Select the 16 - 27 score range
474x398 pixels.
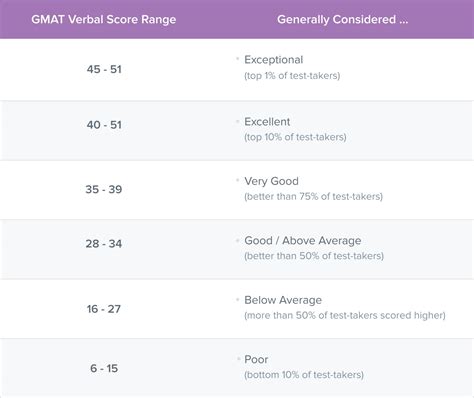pyautogui.click(x=104, y=309)
